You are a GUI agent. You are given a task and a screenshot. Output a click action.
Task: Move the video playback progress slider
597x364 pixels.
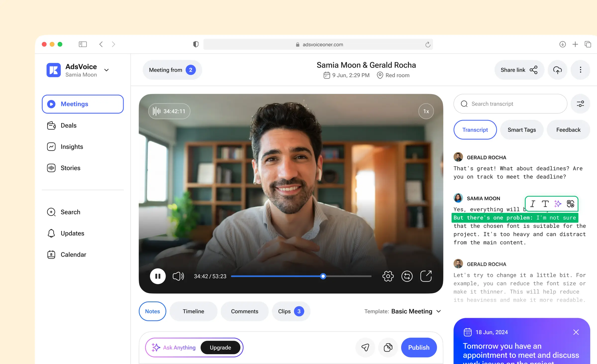[323, 276]
